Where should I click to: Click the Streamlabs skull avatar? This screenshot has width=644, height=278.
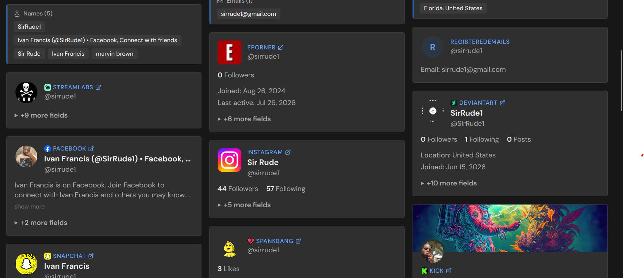click(x=26, y=93)
